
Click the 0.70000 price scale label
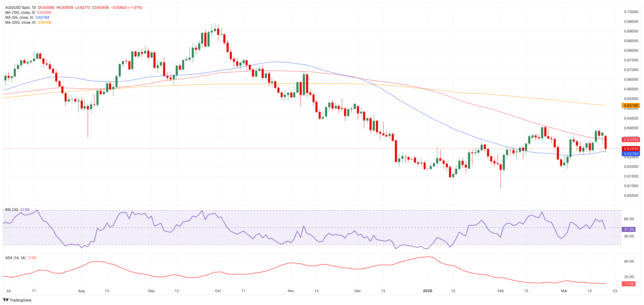click(631, 12)
